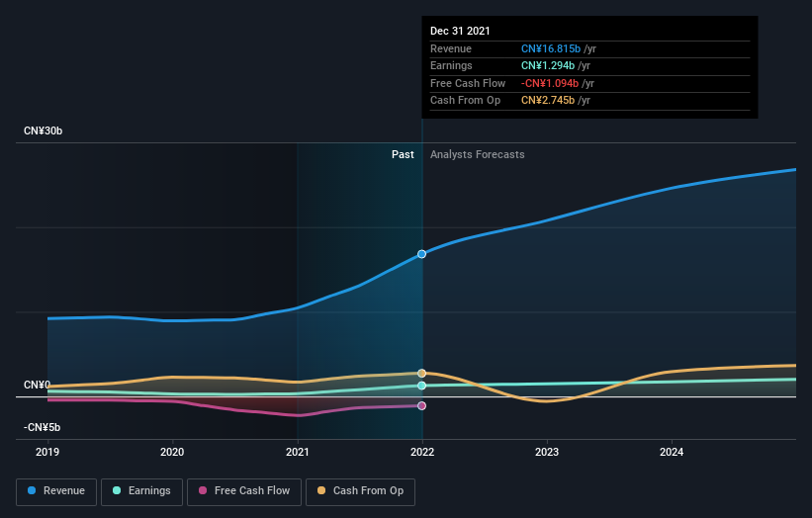Click the 2023 x-axis label
This screenshot has height=518, width=812.
(547, 452)
